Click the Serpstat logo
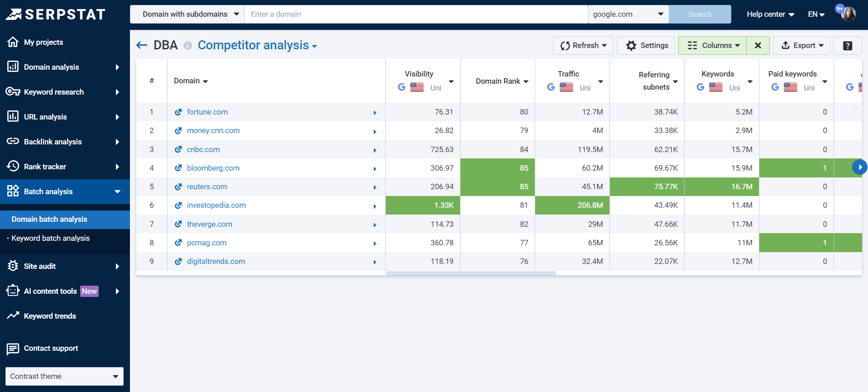The image size is (868, 392). (55, 14)
